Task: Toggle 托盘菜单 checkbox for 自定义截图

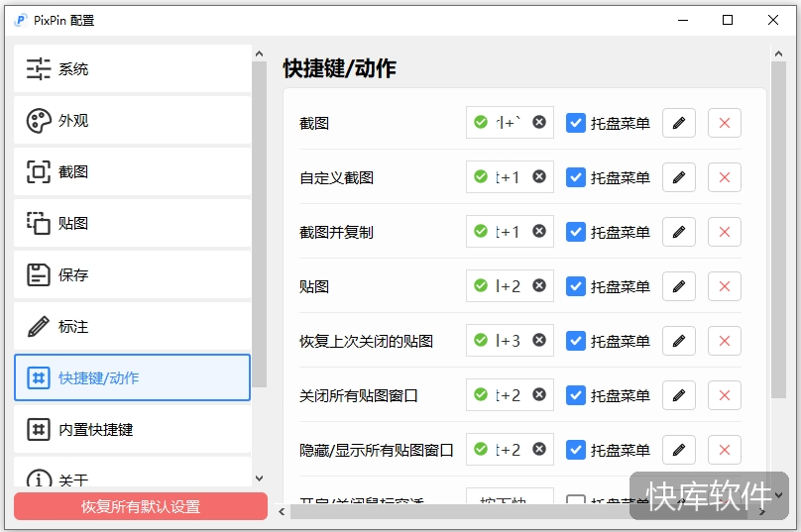Action: (x=576, y=177)
